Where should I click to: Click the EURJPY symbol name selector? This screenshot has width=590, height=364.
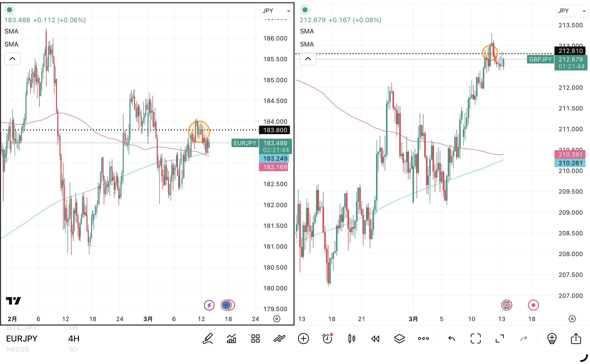(x=22, y=339)
